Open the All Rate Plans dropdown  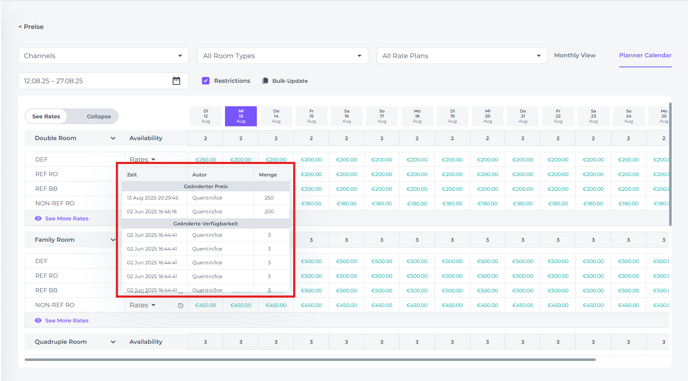coord(462,56)
